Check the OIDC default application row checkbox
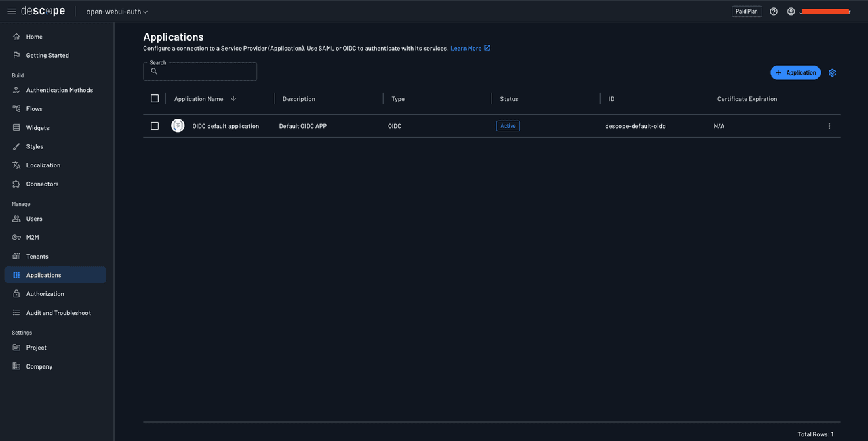868x441 pixels. pyautogui.click(x=155, y=126)
